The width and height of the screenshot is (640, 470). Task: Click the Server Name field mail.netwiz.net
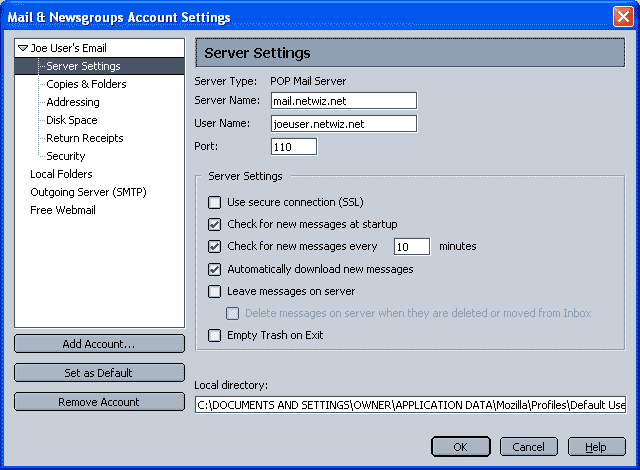344,101
